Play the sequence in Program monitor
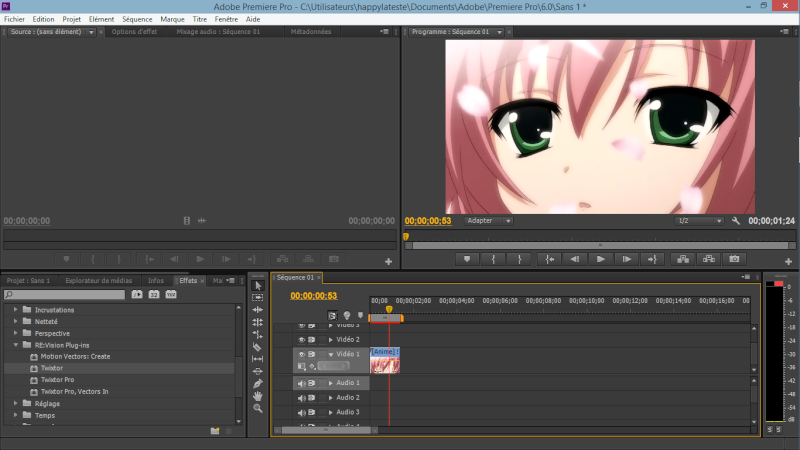The width and height of the screenshot is (800, 450). (x=601, y=259)
